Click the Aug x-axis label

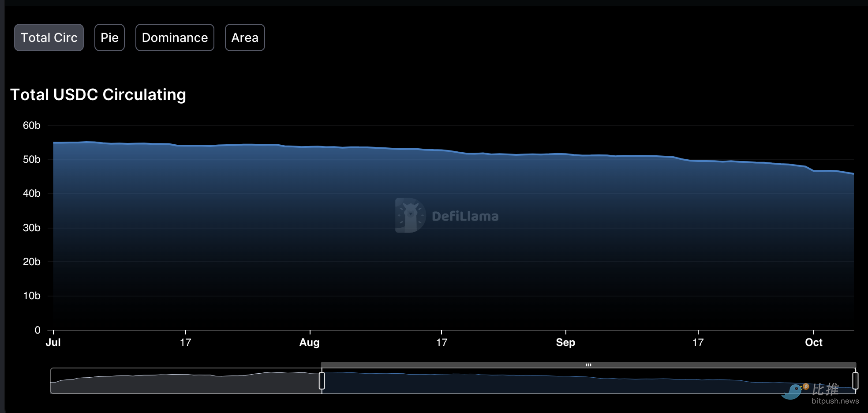(x=310, y=342)
